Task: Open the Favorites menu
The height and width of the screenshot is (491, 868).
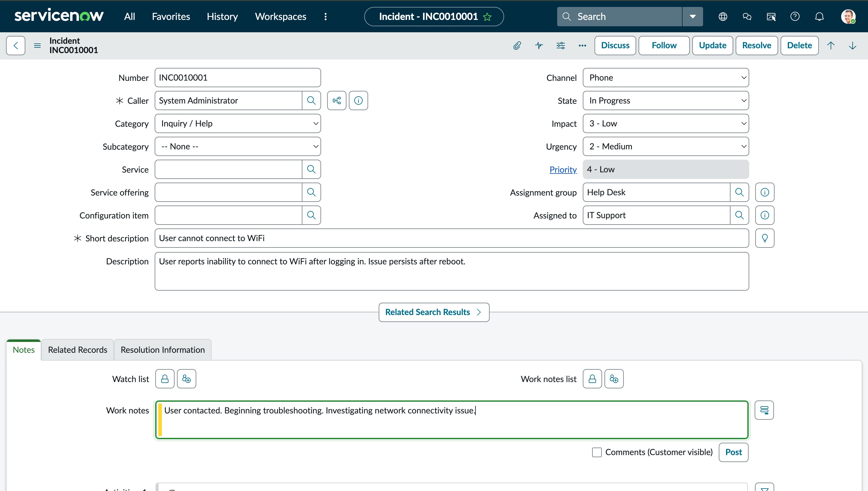Action: point(171,17)
